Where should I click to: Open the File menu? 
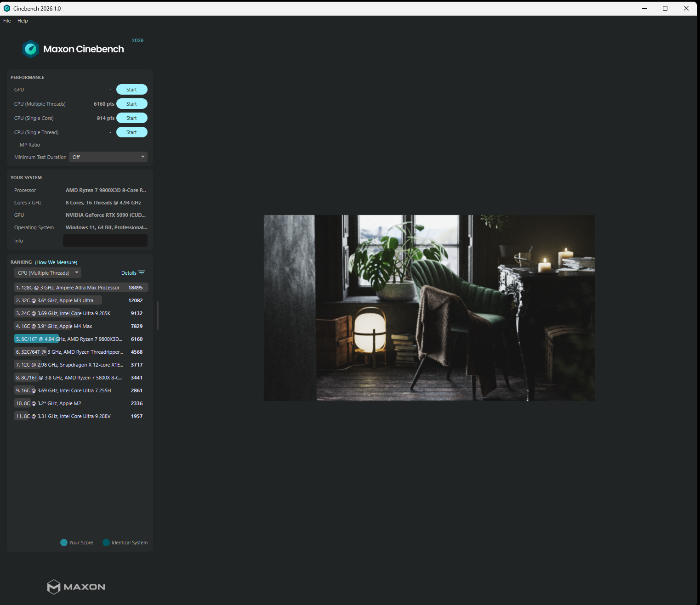click(7, 21)
